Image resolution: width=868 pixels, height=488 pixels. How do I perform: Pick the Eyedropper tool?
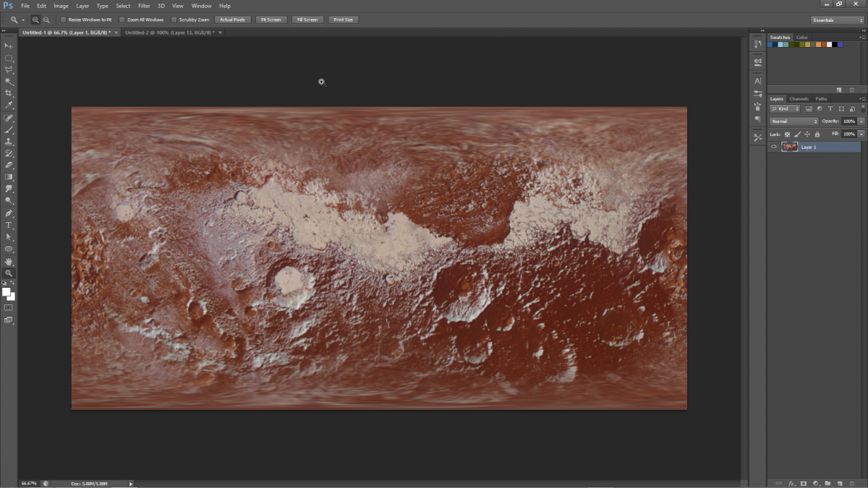[9, 106]
